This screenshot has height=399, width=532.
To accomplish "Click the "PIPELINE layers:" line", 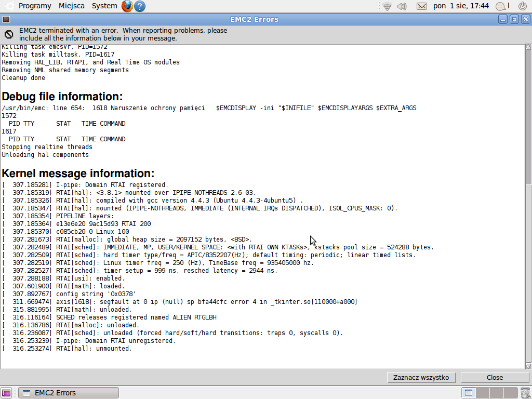I will (x=58, y=216).
